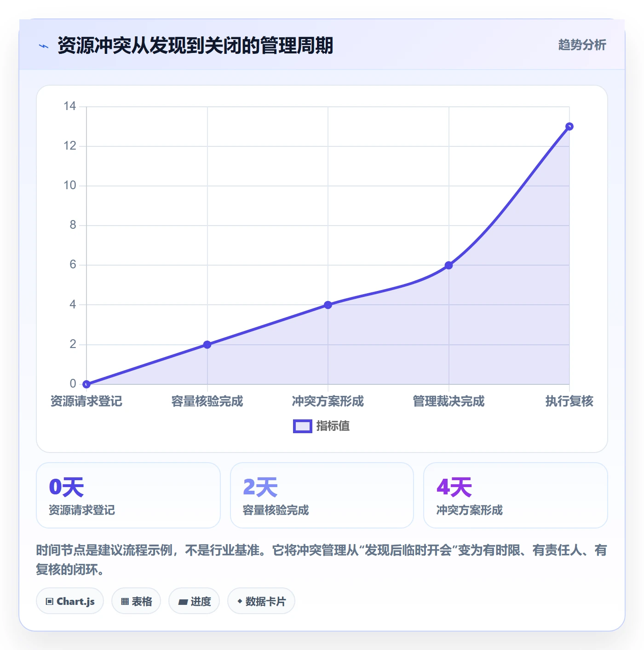Select the data point at 资源请求登记
This screenshot has width=644, height=650.
click(86, 384)
